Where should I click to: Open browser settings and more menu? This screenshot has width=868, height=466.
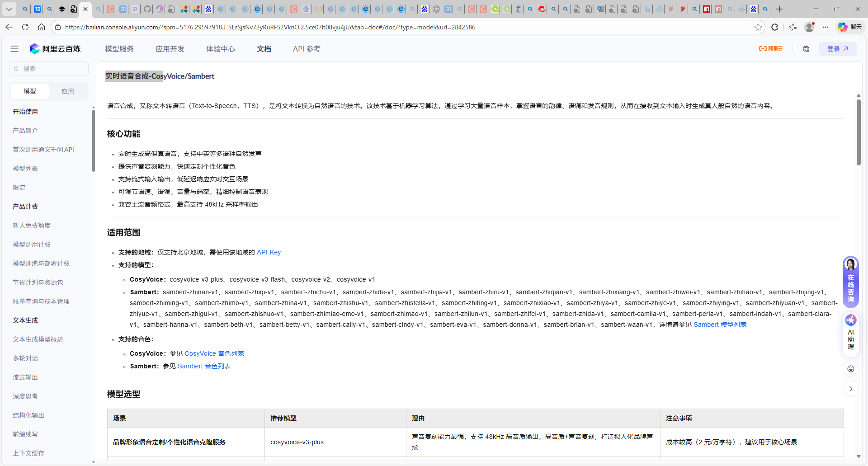[x=826, y=27]
